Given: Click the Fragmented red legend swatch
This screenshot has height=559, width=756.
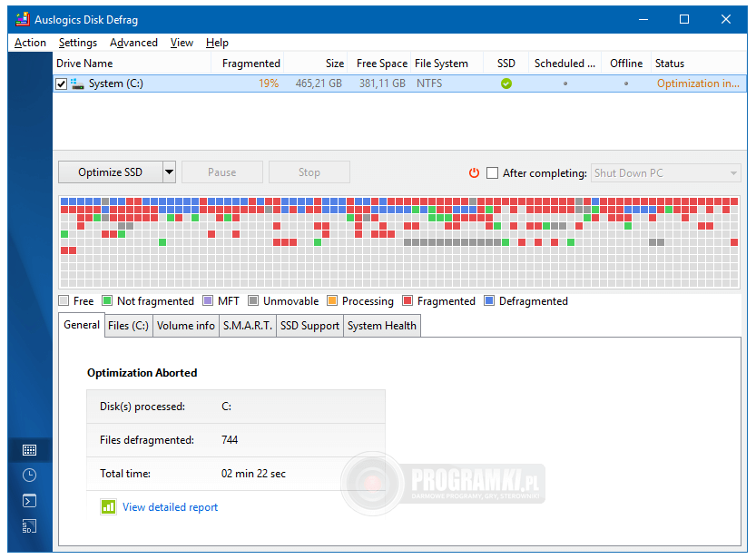Looking at the screenshot, I should click(407, 300).
